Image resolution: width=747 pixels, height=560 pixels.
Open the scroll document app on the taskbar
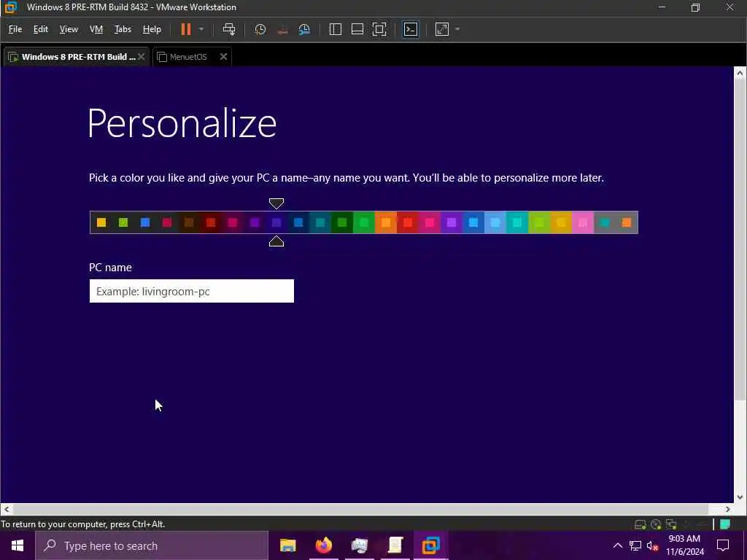point(395,545)
